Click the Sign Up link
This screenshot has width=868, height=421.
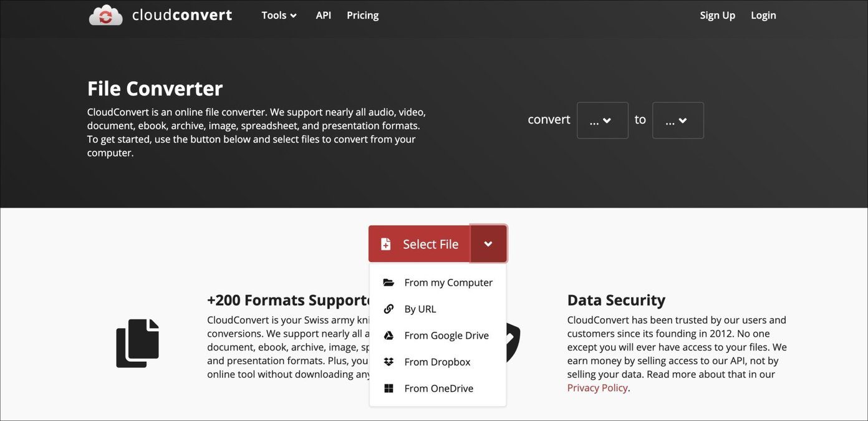718,15
